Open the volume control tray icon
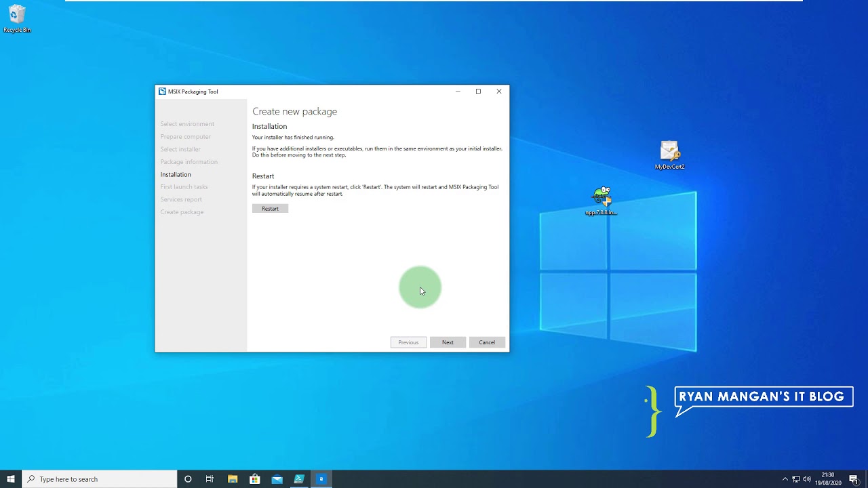Viewport: 868px width, 488px height. coord(807,479)
